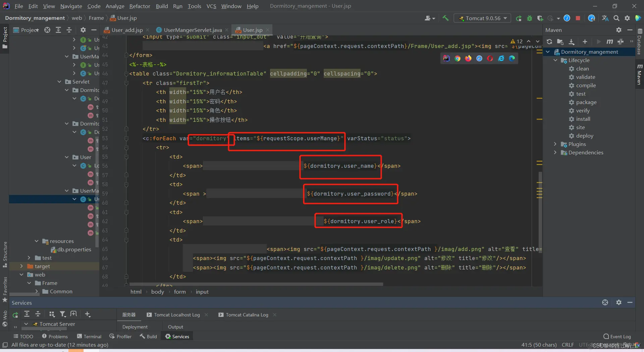Select opened file in Project tree
This screenshot has width=644, height=352.
click(47, 30)
